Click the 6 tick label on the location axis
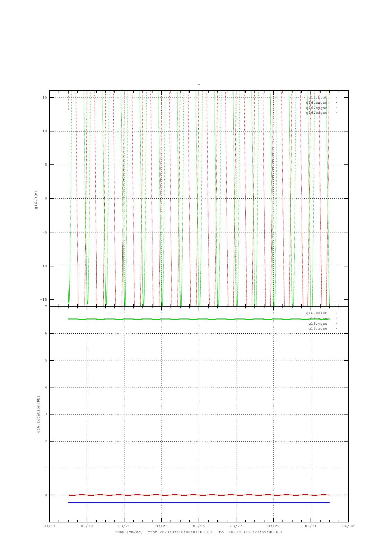The width and height of the screenshot is (392, 555). click(x=46, y=333)
